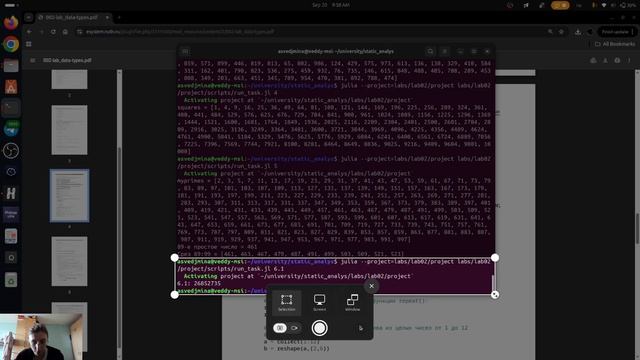Switch to still screenshot mode toggle
This screenshot has height=360, width=640.
coord(280,328)
